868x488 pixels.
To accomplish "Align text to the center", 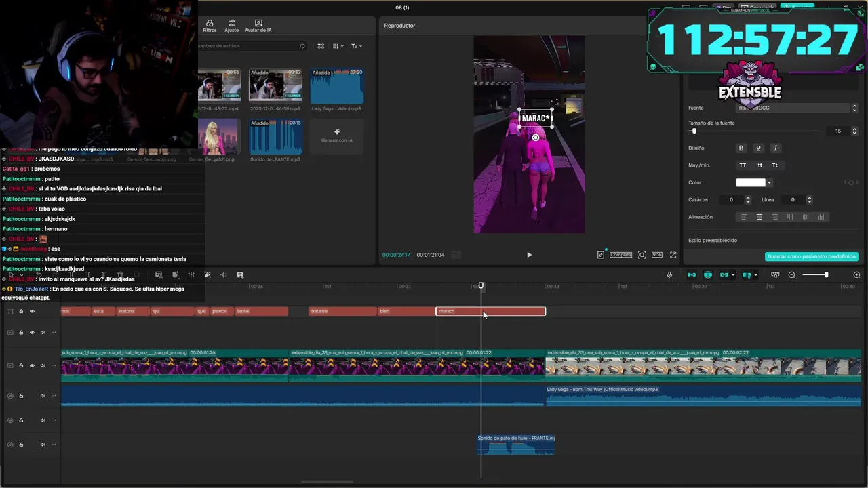I will 759,217.
